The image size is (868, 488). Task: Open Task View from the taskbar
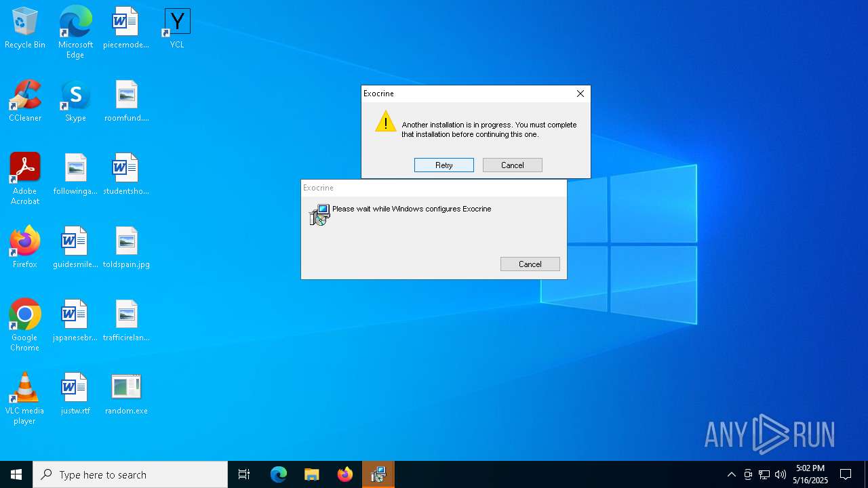point(244,474)
